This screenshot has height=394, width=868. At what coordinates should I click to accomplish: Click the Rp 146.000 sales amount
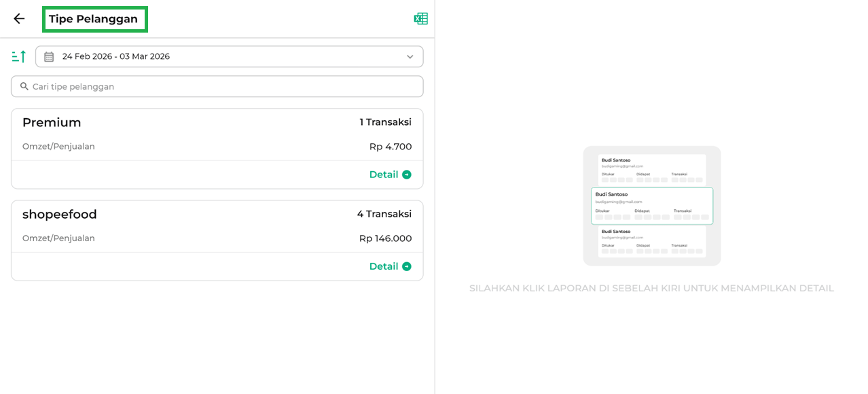tap(385, 238)
